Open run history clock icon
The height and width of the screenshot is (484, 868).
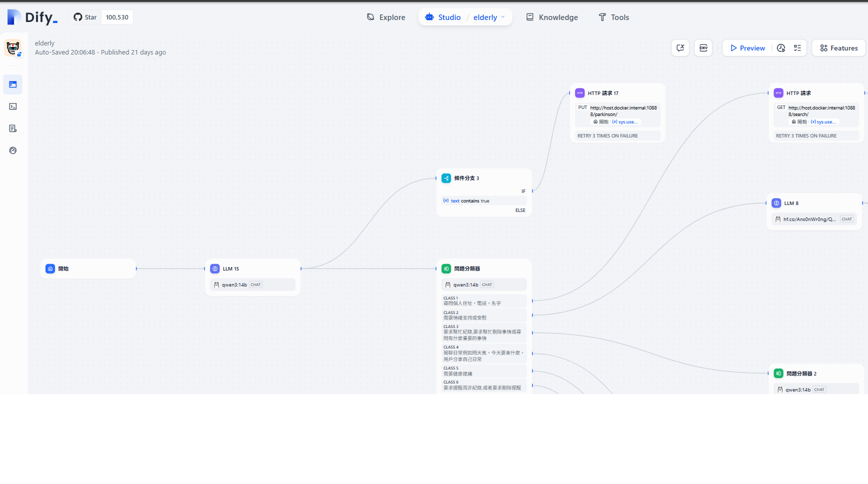click(781, 48)
